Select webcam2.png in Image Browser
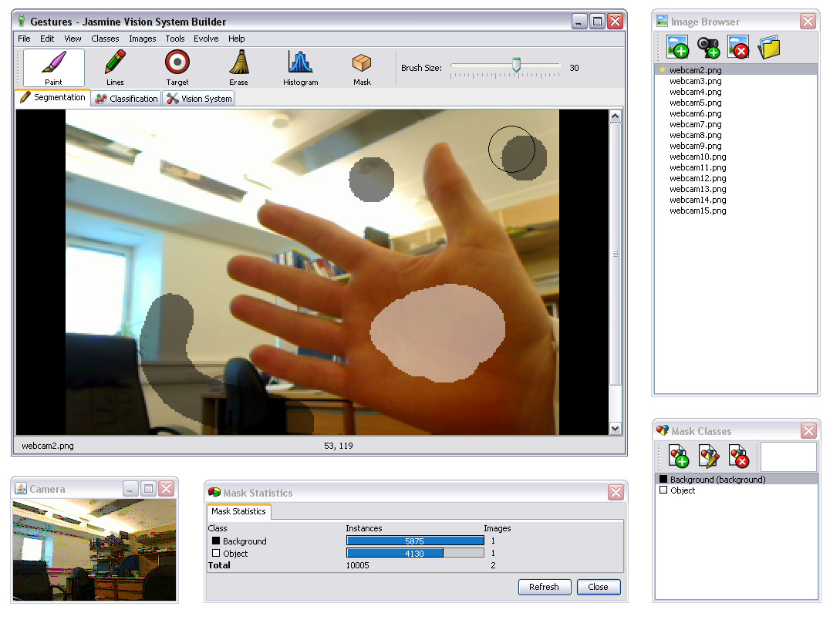Image resolution: width=840 pixels, height=620 pixels. tap(736, 70)
